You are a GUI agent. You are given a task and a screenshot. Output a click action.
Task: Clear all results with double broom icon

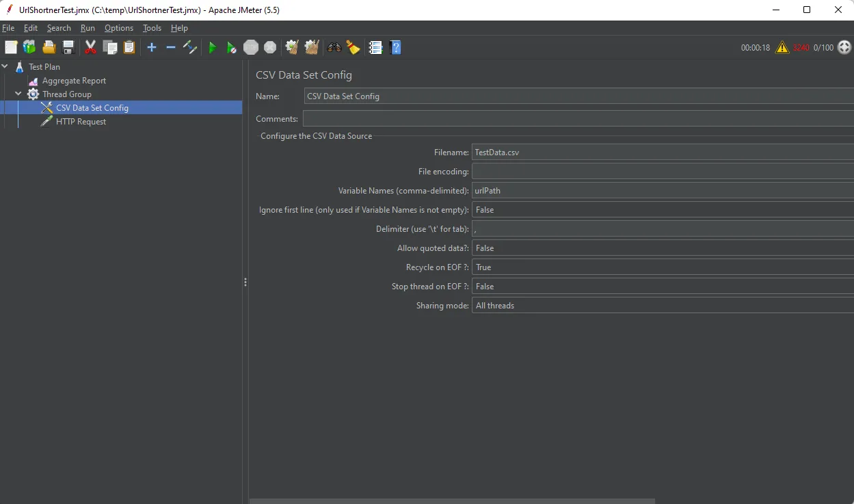click(312, 47)
